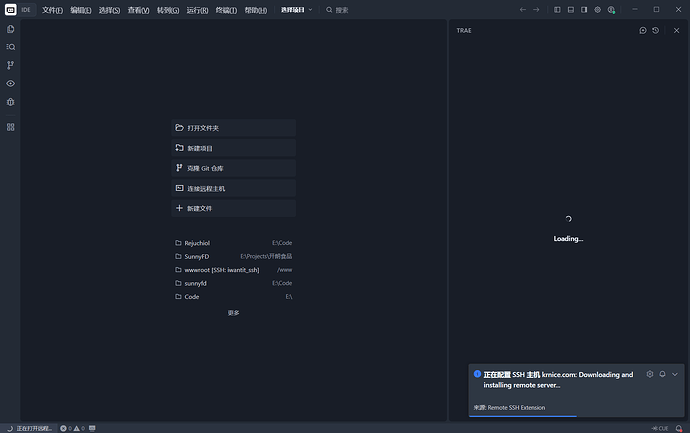Screen dimensions: 690x433
Task: Click the 来源: Remote SSH Extension text
Action: [x=509, y=407]
